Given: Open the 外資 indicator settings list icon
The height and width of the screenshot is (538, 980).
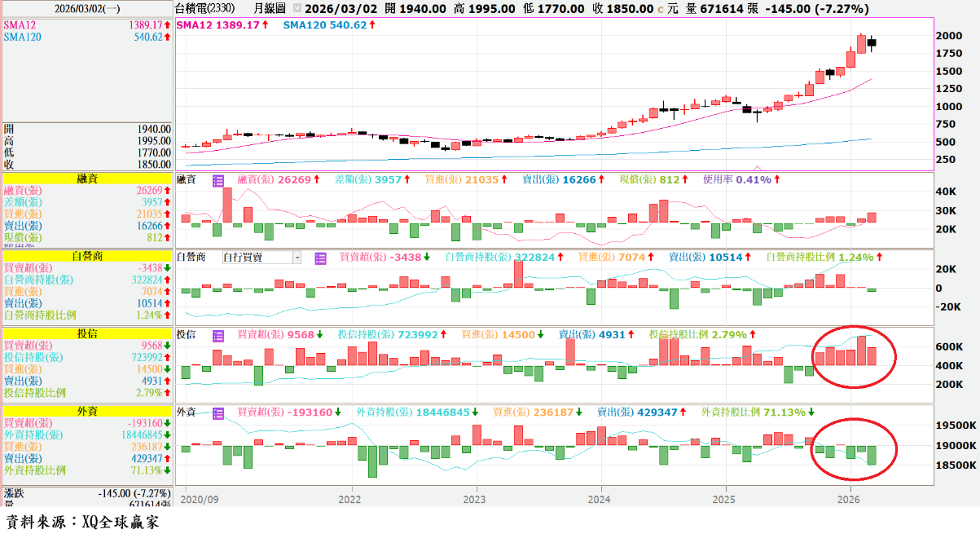Looking at the screenshot, I should pos(218,412).
